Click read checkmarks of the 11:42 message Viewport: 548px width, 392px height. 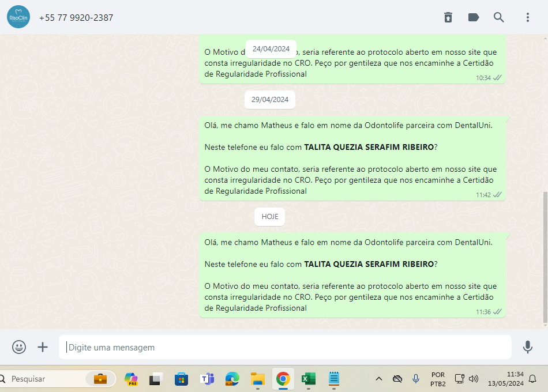[x=497, y=195]
